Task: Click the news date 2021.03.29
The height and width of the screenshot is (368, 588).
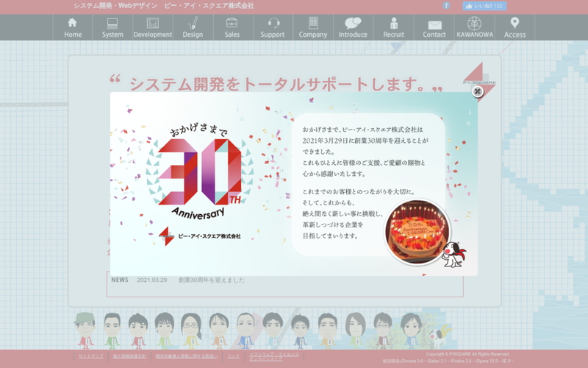Action: click(152, 280)
